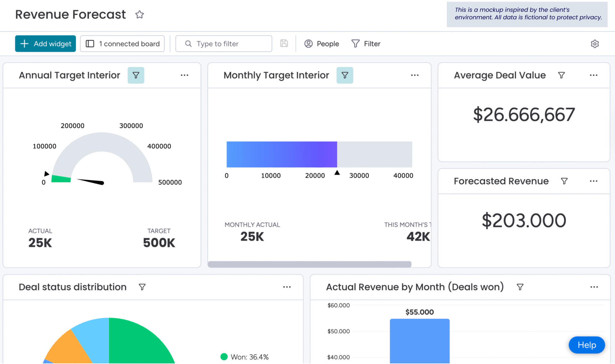Open Deal status distribution more options
615x364 pixels.
(x=287, y=287)
